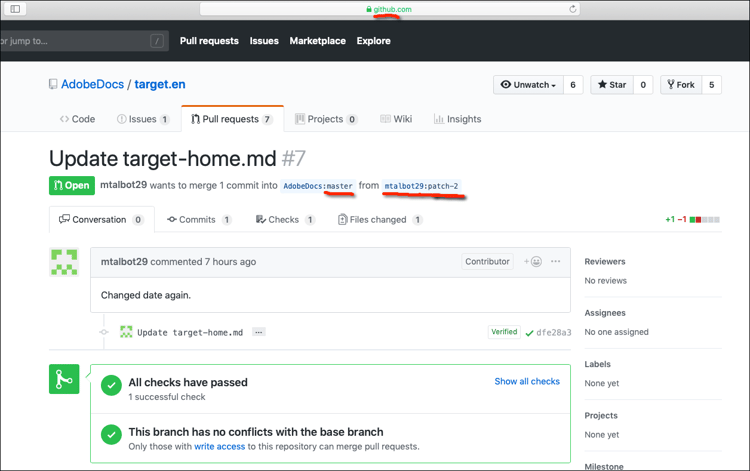Click the Show all checks link
The width and height of the screenshot is (750, 471).
(x=527, y=381)
